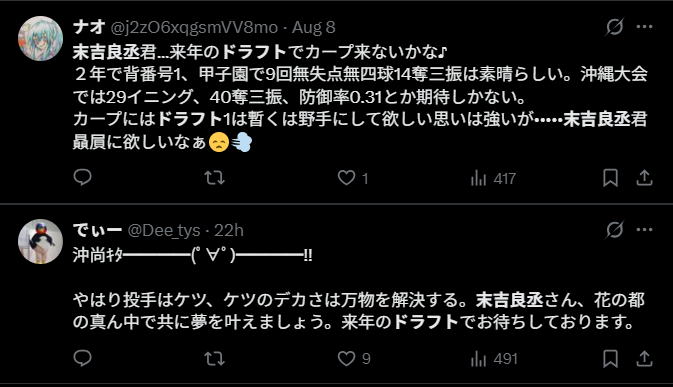
Task: Open でぃー's penguin profile avatar
Action: click(40, 242)
